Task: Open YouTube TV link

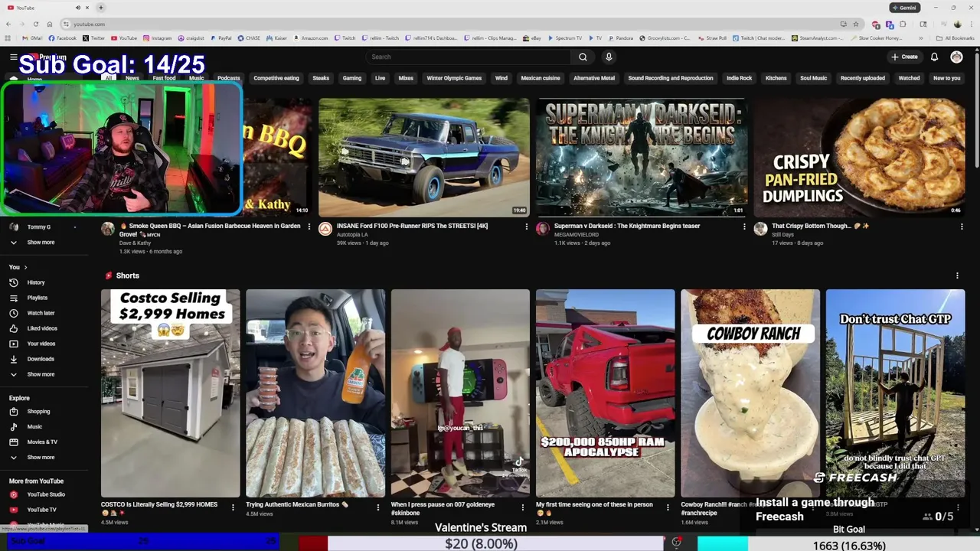Action: click(x=41, y=510)
